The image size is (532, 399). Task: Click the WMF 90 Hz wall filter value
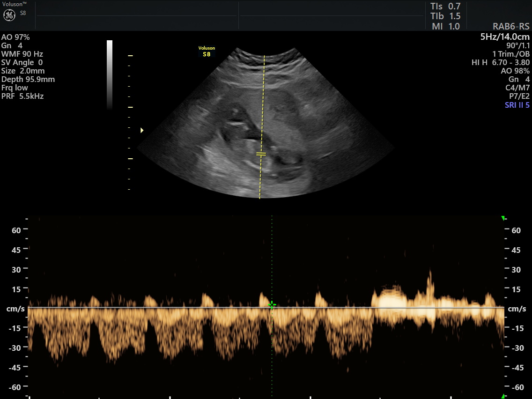pyautogui.click(x=22, y=54)
